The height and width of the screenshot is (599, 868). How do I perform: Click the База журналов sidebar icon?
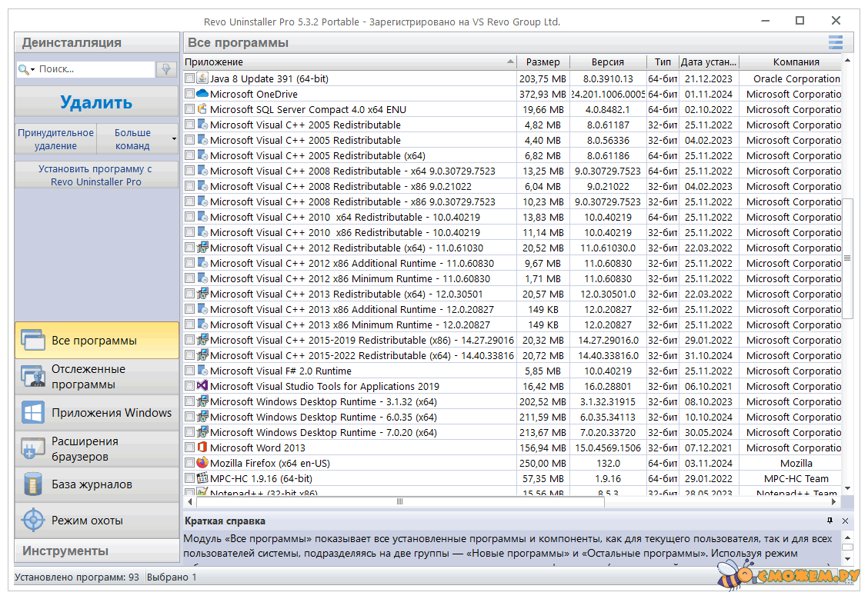point(32,484)
